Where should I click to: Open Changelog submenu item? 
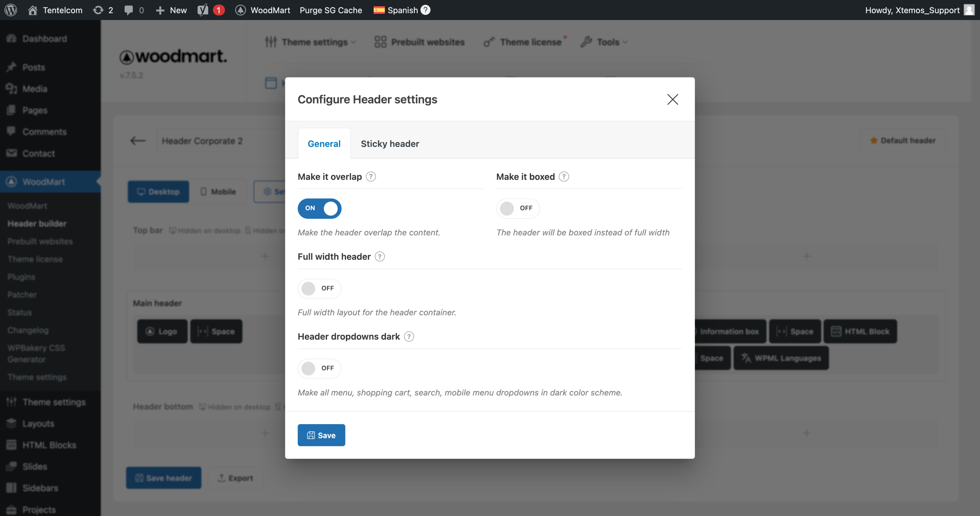[28, 330]
